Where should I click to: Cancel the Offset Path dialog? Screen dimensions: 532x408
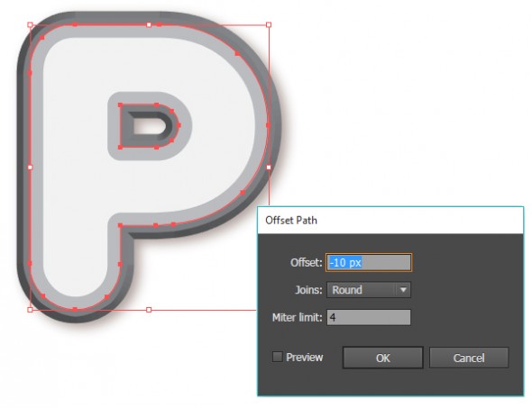point(469,358)
